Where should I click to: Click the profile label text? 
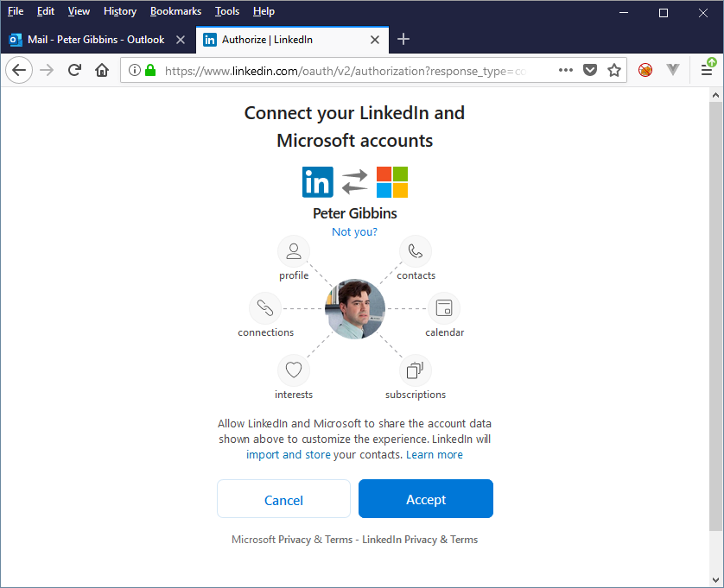pos(294,275)
